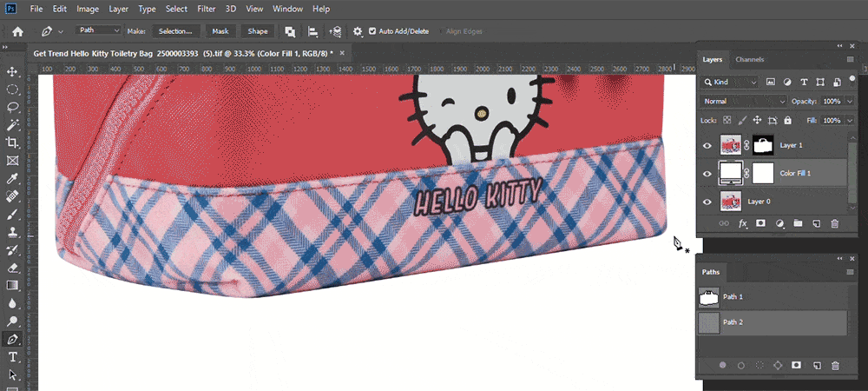
Task: Select the Move tool
Action: pyautogui.click(x=12, y=71)
